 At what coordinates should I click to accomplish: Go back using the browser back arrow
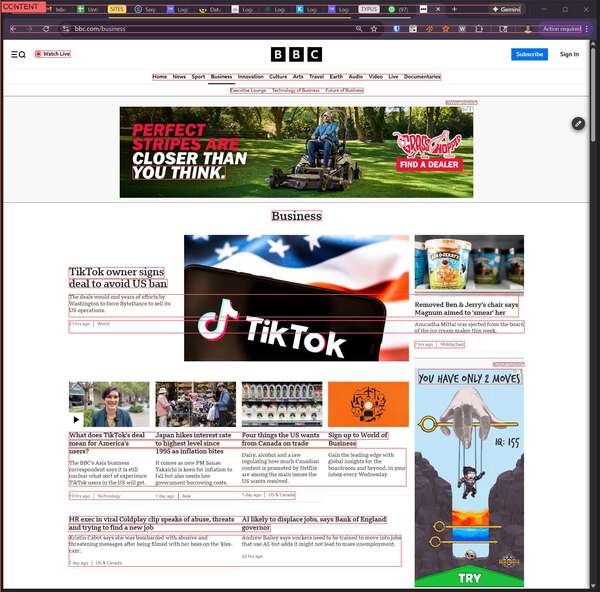coord(12,29)
